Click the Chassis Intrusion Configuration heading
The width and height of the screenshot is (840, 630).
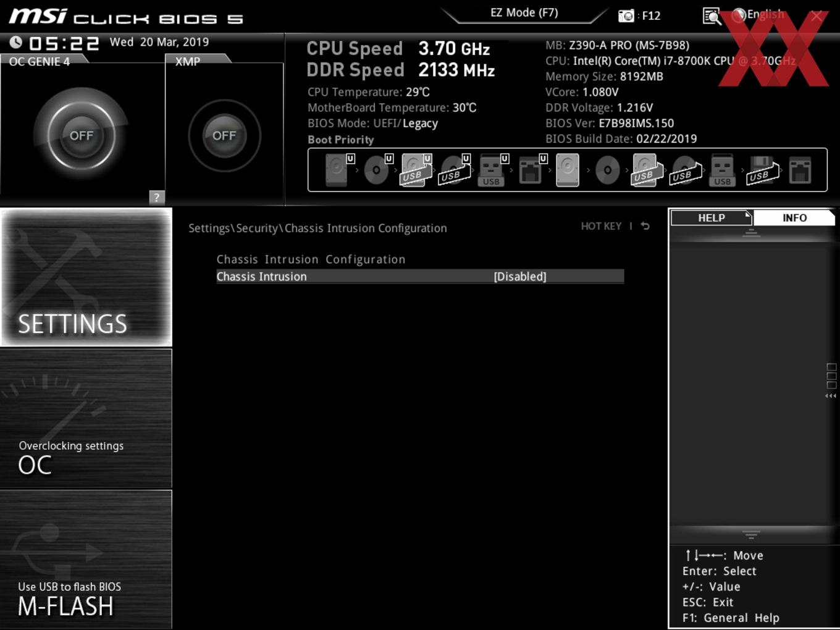click(311, 259)
